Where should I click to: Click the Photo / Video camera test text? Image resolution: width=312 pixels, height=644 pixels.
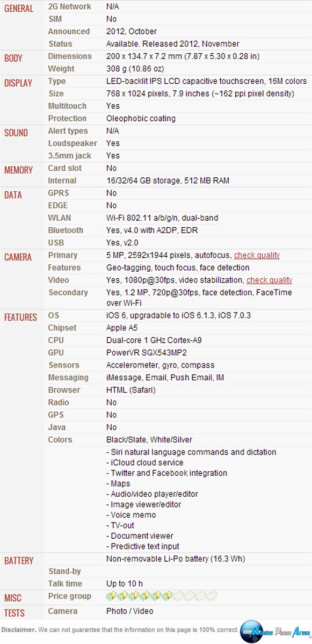(x=130, y=611)
